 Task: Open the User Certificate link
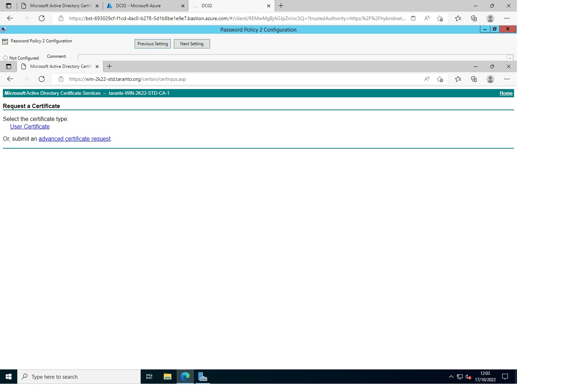click(30, 126)
